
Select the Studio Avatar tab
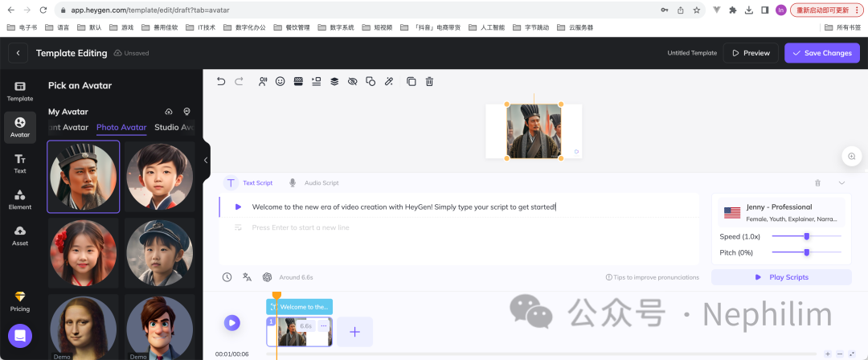(174, 128)
